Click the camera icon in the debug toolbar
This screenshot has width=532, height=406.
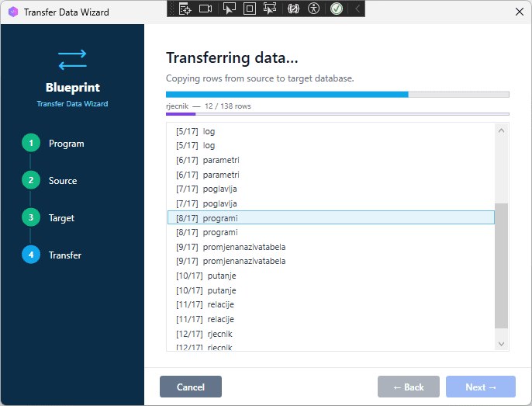206,9
